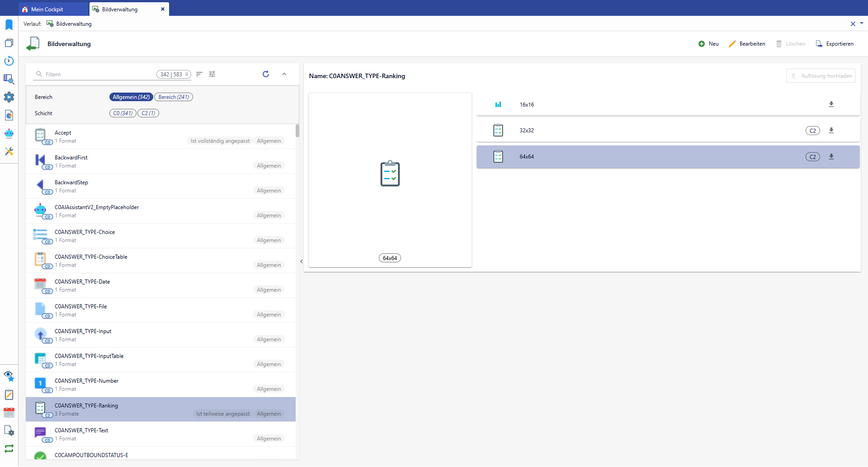Click the windows stack sidebar icon
The width and height of the screenshot is (868, 467).
click(x=9, y=43)
